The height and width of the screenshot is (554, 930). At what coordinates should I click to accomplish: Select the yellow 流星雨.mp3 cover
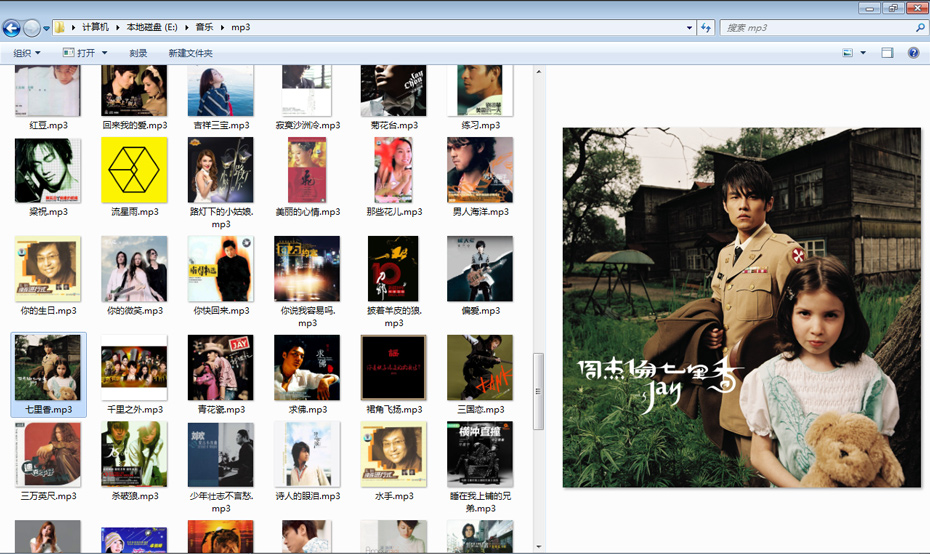(134, 170)
